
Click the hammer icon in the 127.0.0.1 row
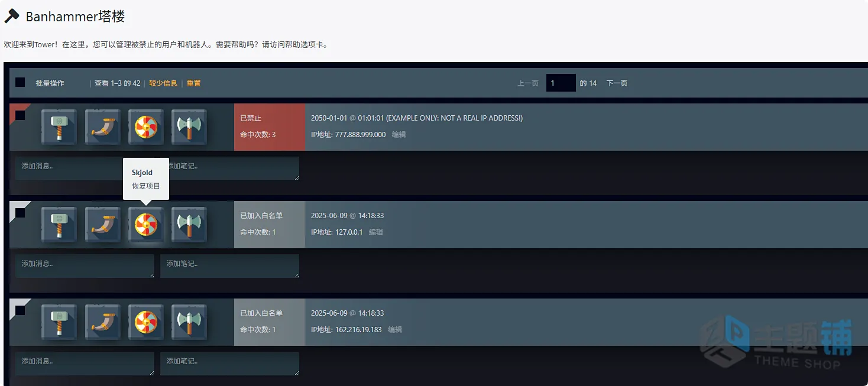pos(59,225)
